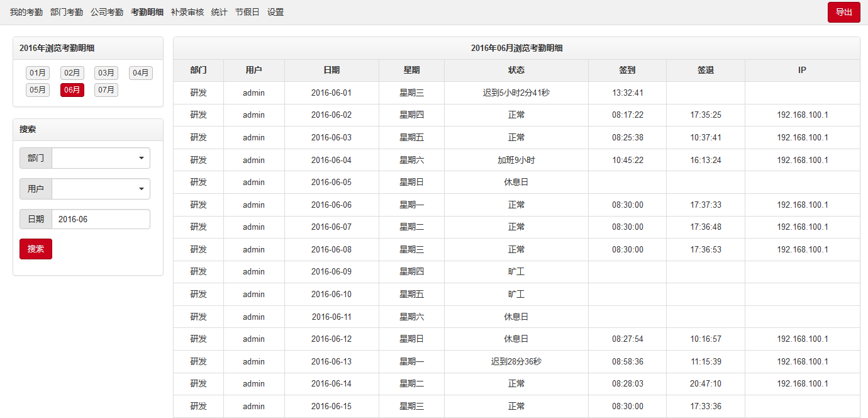Screen dimensions: 868x418
Task: Go to 部门考勤 in the top navigation
Action: point(67,12)
